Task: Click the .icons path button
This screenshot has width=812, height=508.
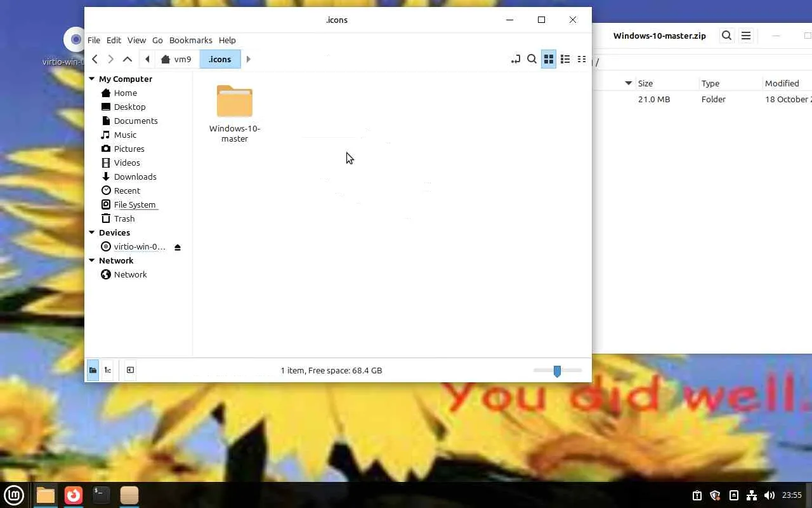Action: pyautogui.click(x=220, y=59)
